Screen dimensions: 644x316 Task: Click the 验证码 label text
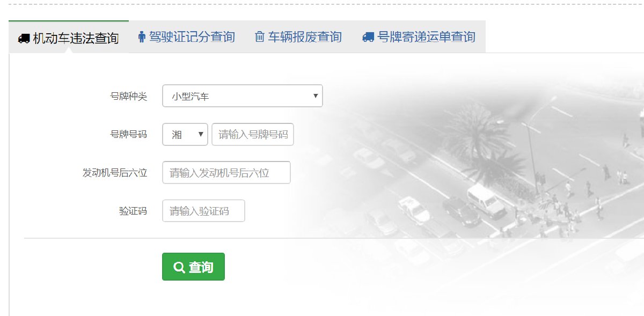[x=133, y=211]
